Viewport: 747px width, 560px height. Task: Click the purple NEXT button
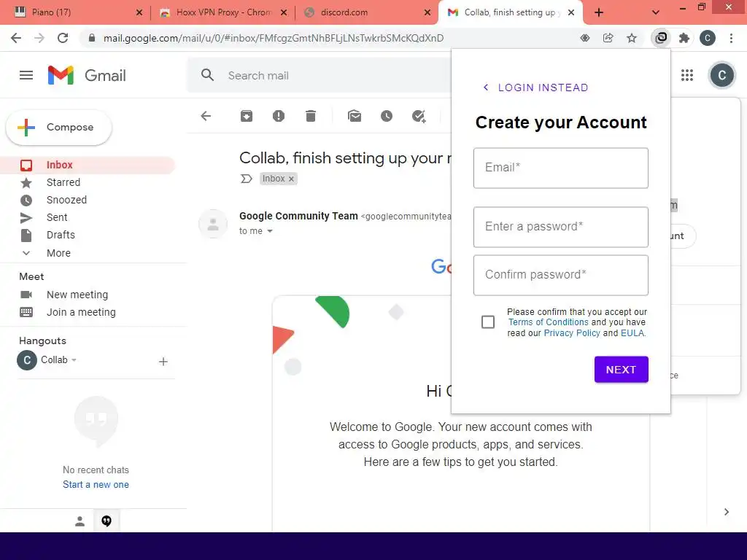(622, 370)
